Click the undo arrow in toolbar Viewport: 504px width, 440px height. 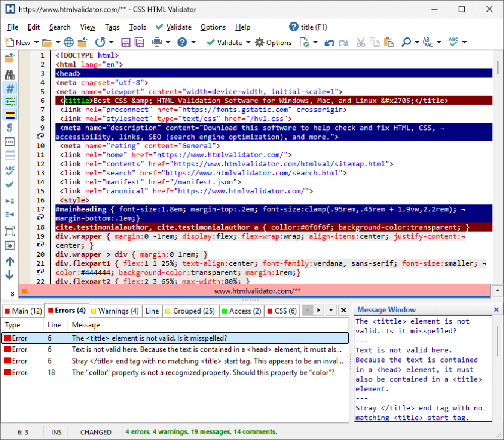[329, 43]
